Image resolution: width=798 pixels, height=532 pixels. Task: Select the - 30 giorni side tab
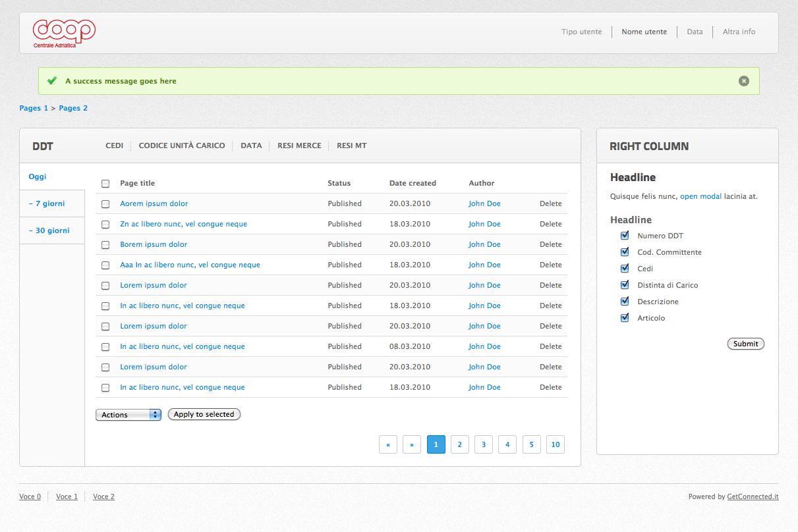point(52,230)
